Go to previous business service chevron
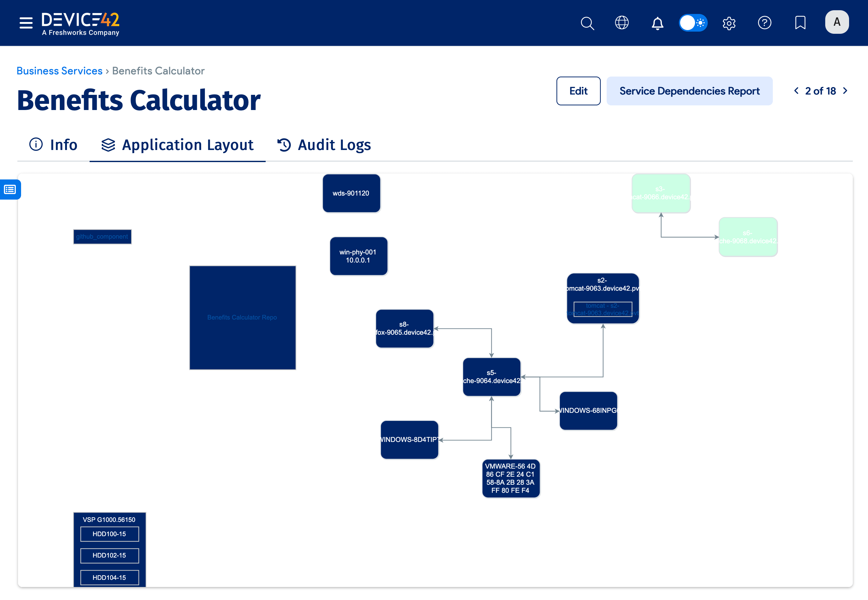 796,91
